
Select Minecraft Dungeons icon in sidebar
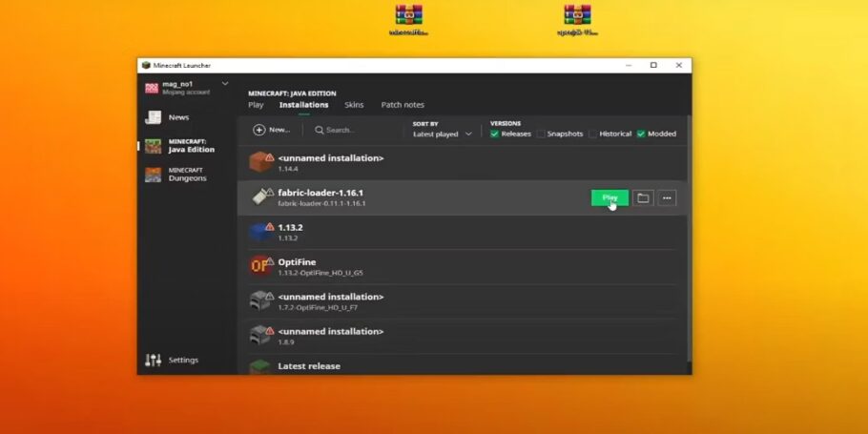153,175
